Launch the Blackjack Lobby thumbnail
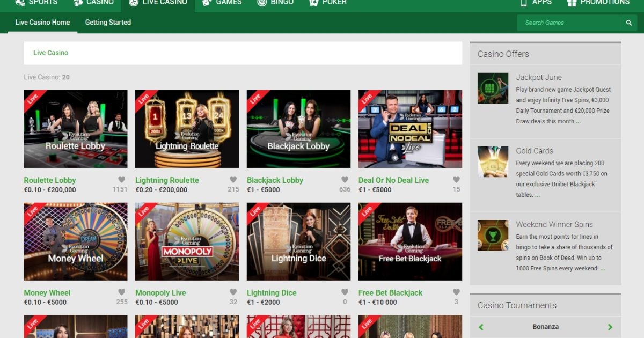 (x=298, y=129)
